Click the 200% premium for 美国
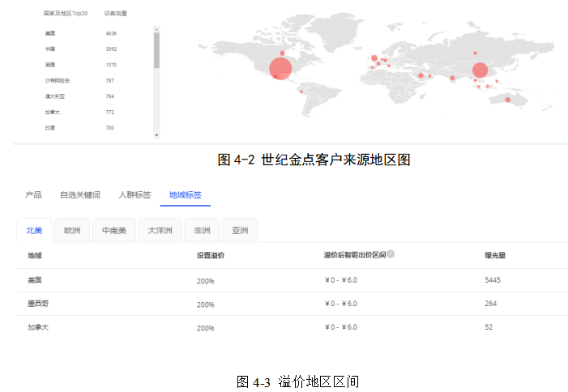This screenshot has height=392, width=568. (x=205, y=281)
